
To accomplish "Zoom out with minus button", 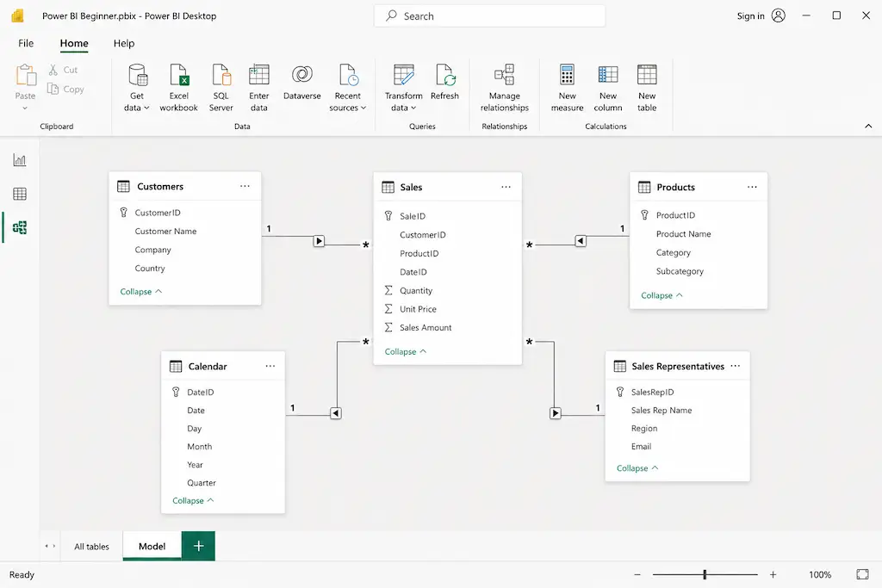I will [637, 574].
